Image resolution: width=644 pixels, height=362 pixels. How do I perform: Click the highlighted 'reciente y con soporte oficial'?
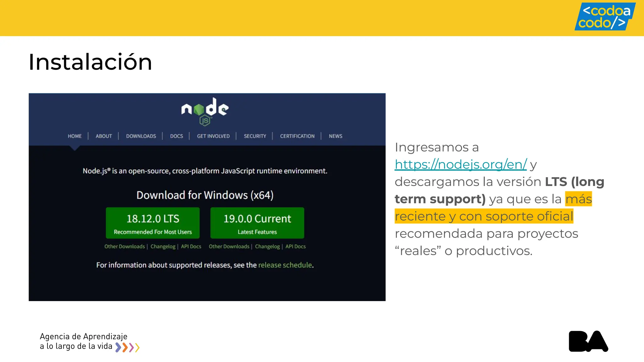click(484, 216)
